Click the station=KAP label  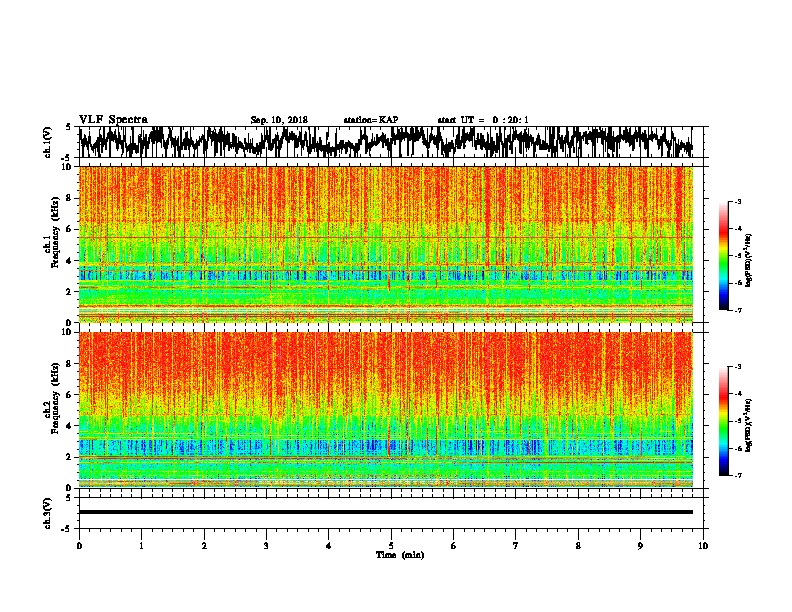pyautogui.click(x=371, y=120)
